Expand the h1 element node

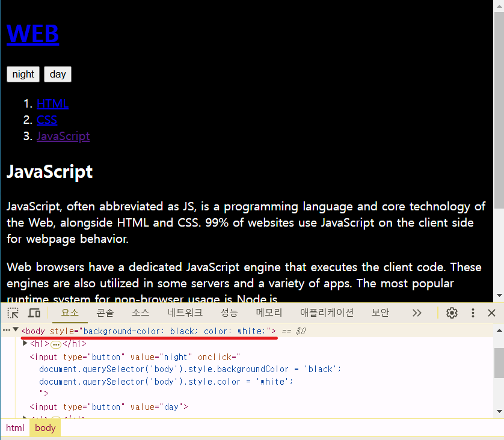(25, 343)
